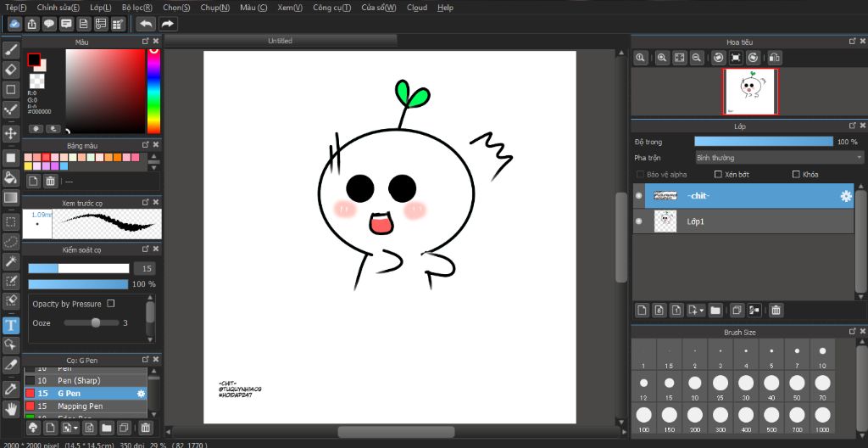Hide the -chit- layer visibility
This screenshot has height=448, width=868.
pyautogui.click(x=639, y=196)
